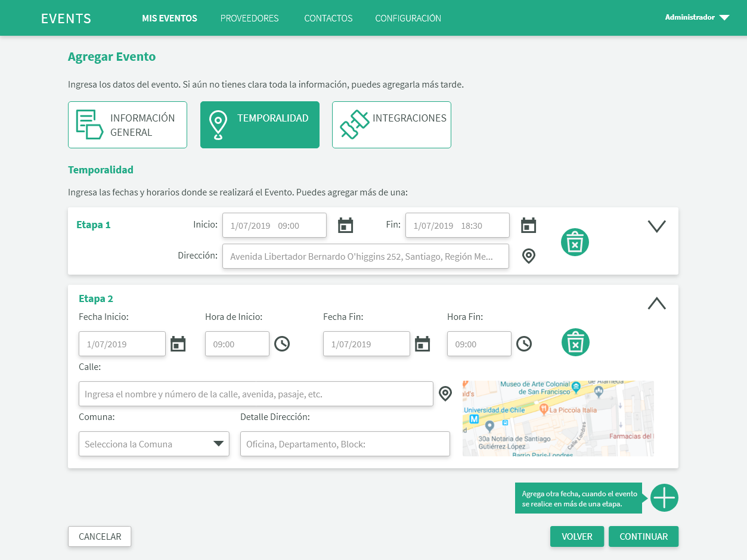Click Hora de Inicio time field
Screen dimensions: 747x560
(x=237, y=344)
